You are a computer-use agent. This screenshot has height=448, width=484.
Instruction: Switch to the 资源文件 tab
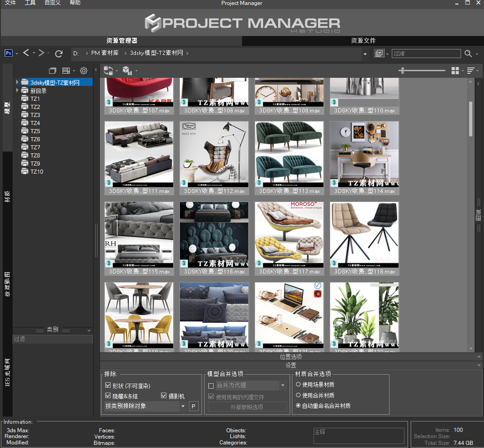[x=363, y=40]
